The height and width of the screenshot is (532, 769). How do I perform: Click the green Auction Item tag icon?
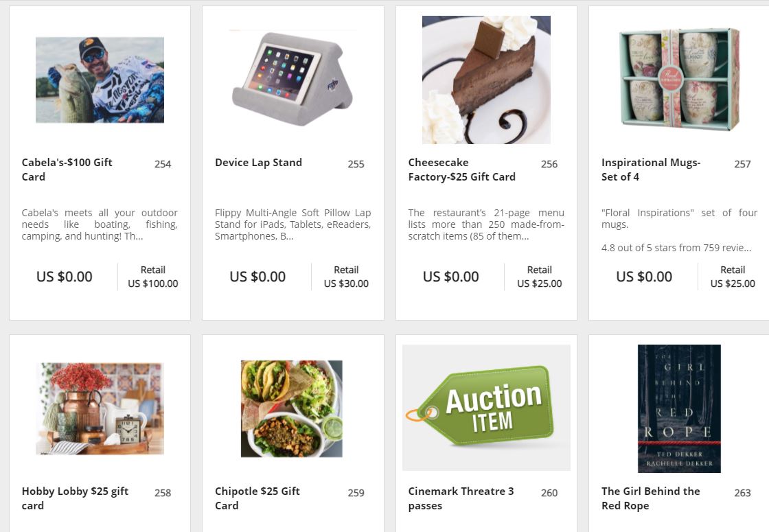point(486,408)
